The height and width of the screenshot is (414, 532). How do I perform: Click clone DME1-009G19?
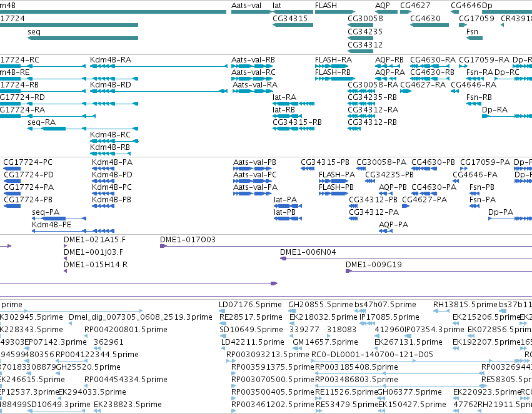[374, 265]
